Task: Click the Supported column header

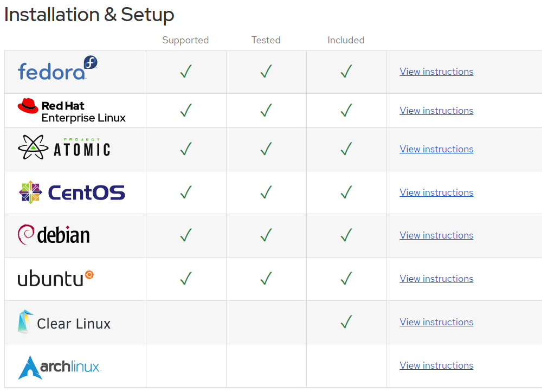Action: pos(185,41)
